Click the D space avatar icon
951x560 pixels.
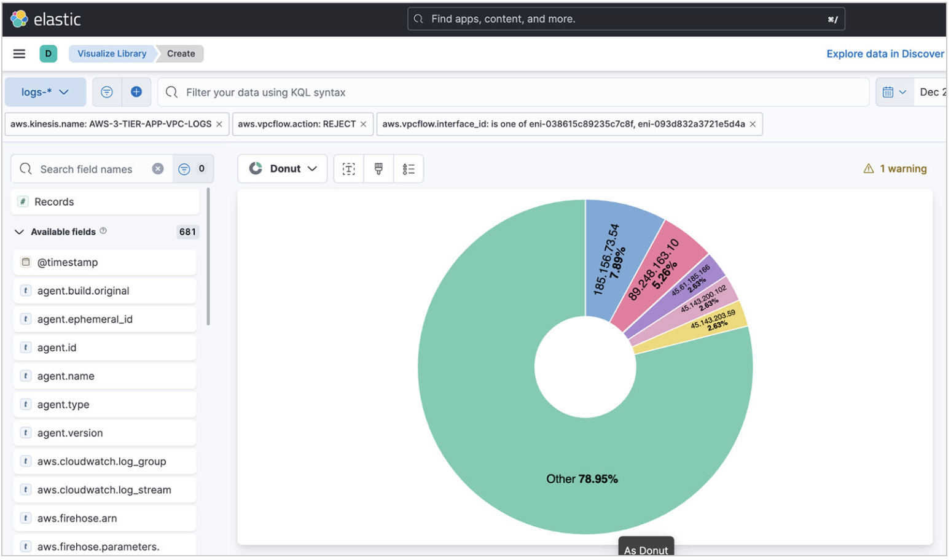[x=48, y=53]
